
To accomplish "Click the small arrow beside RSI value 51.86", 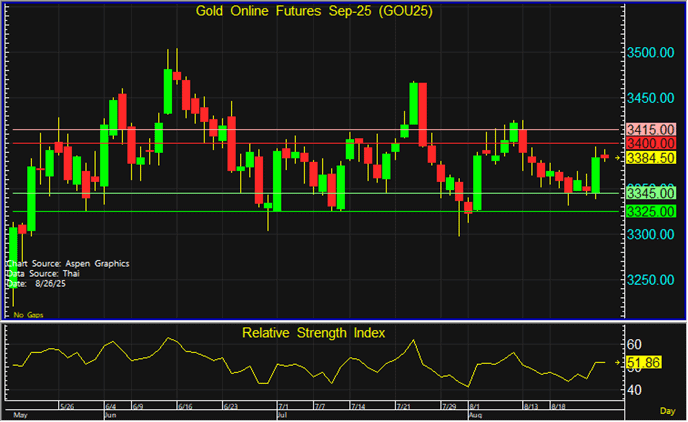I will 618,363.
